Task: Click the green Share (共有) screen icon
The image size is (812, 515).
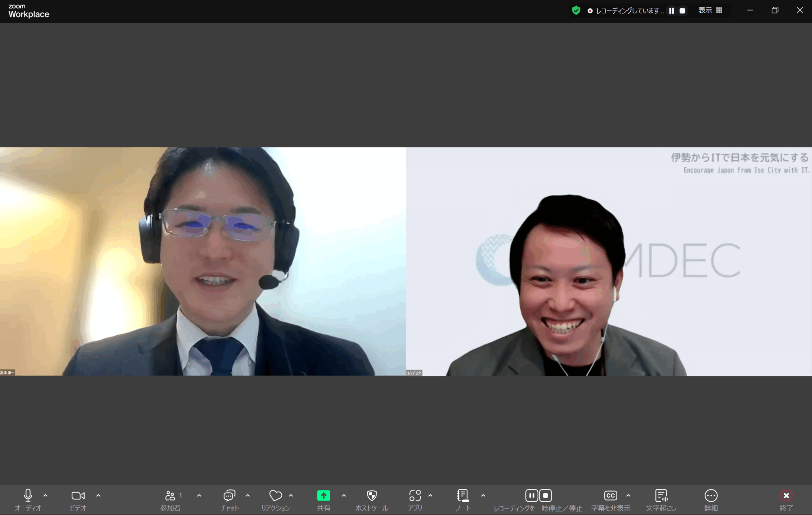Action: (x=324, y=495)
